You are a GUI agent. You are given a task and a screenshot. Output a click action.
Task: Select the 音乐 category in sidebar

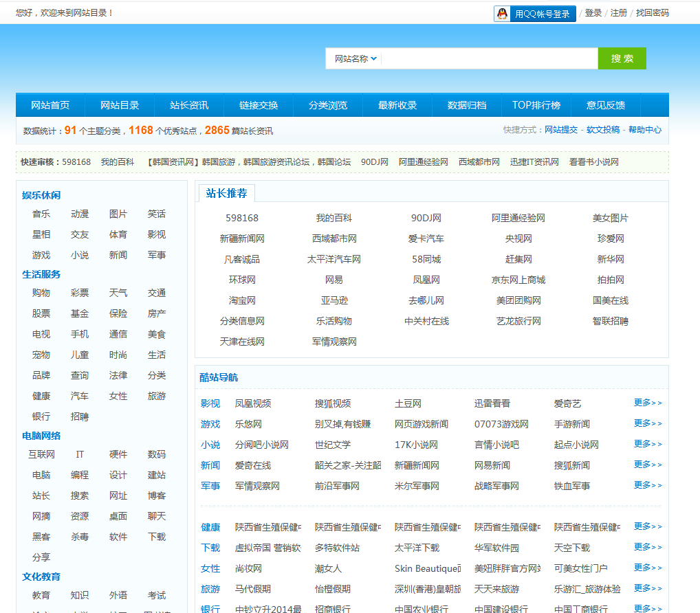pyautogui.click(x=41, y=214)
